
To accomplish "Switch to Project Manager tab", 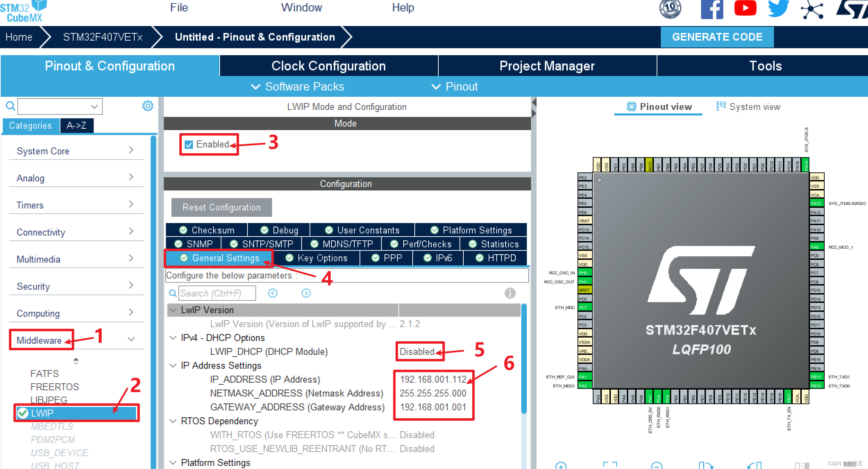I will tap(547, 66).
